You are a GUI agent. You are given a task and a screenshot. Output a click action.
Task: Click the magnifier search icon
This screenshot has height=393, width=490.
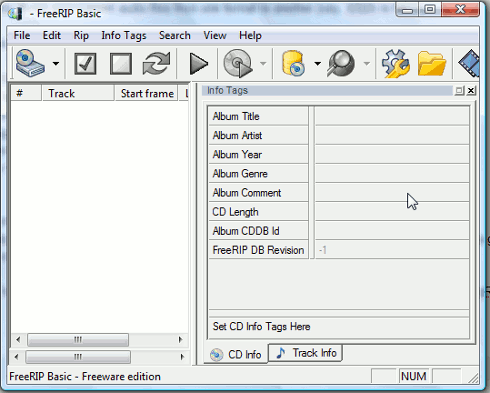(x=341, y=63)
